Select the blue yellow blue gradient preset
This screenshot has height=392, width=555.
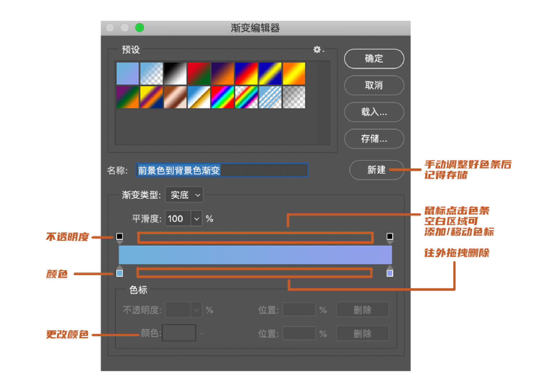[x=270, y=73]
